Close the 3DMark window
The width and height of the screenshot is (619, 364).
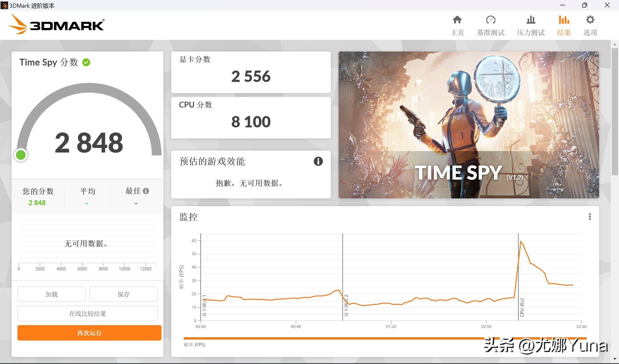[x=607, y=5]
